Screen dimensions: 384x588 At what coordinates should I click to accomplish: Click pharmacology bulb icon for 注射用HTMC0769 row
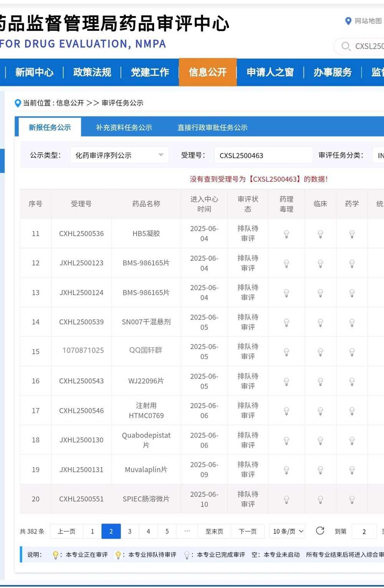point(286,411)
